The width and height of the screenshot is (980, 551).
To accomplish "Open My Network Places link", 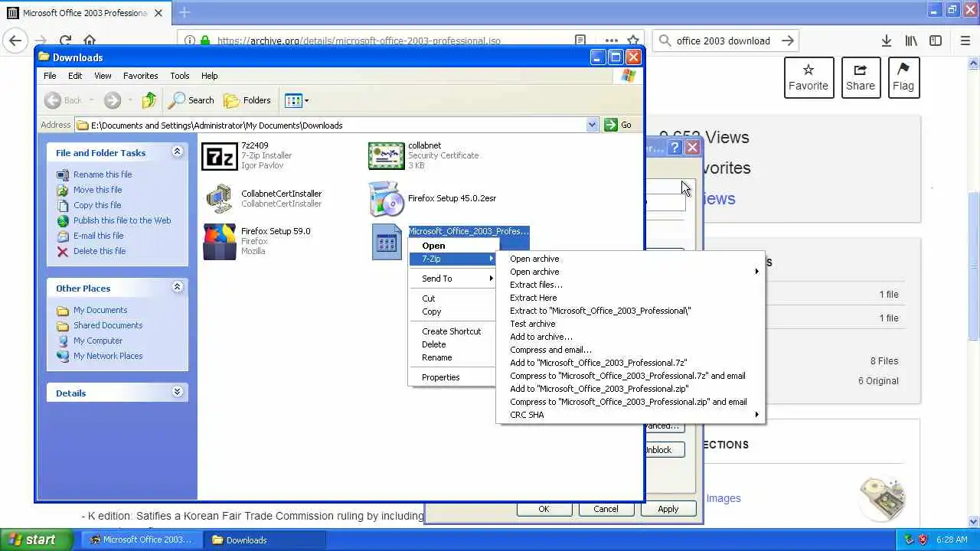I will 108,356.
